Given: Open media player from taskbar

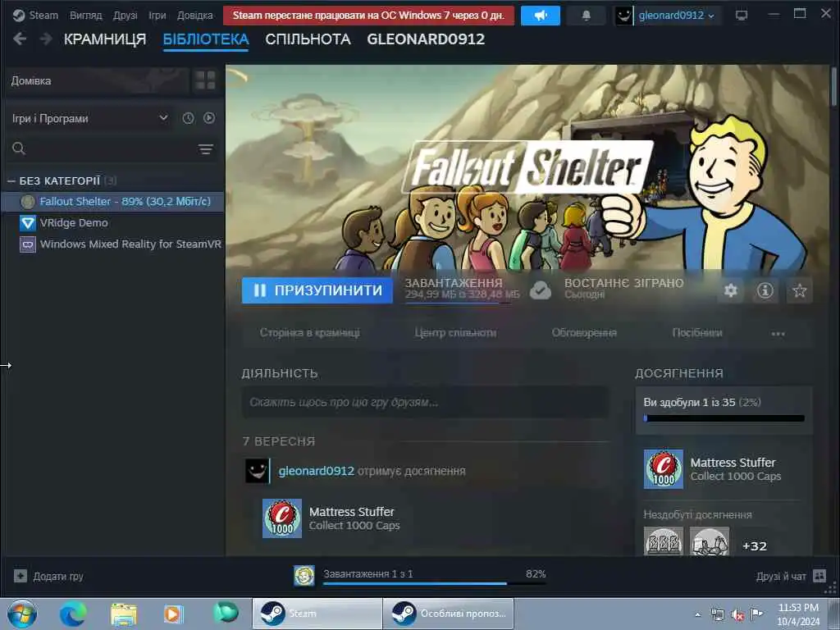Looking at the screenshot, I should click(x=173, y=614).
